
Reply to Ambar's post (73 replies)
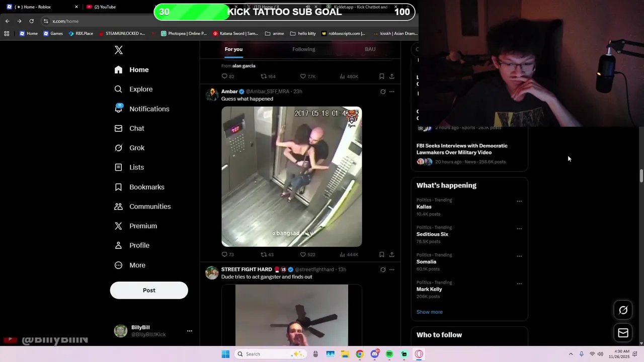pyautogui.click(x=228, y=254)
